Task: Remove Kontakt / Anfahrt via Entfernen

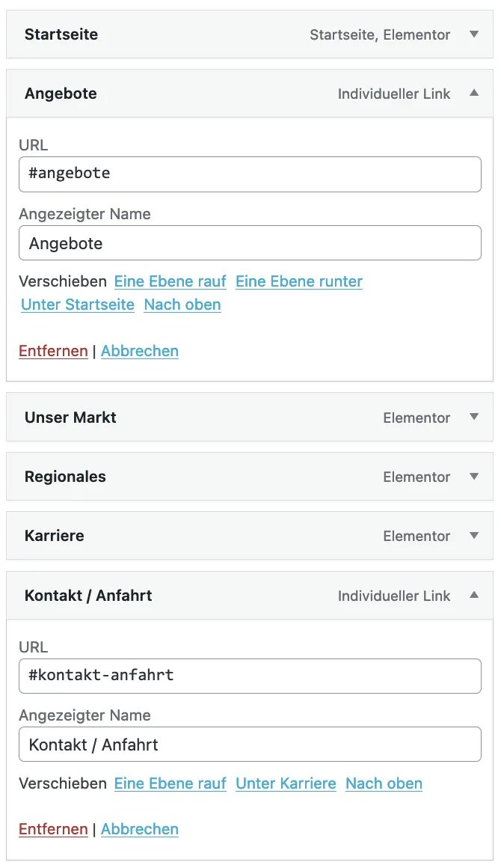Action: [x=54, y=828]
